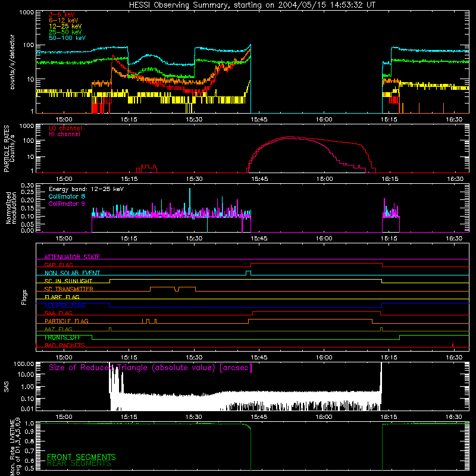Click the "LO channel" legend label
Viewport: 476px width, 476px height.
(x=65, y=128)
